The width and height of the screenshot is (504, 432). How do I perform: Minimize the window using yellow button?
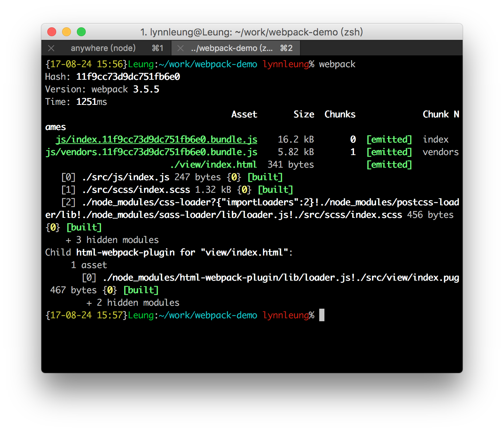tap(67, 32)
